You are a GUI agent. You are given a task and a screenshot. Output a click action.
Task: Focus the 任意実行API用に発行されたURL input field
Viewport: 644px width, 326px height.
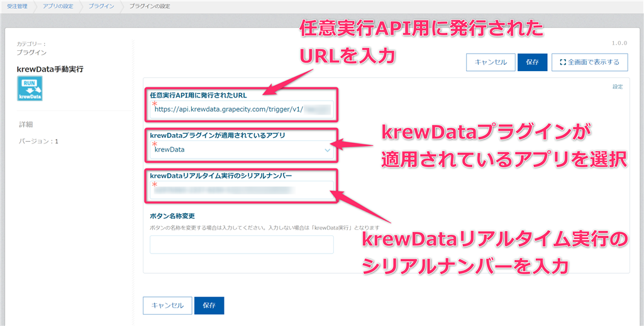coord(241,110)
